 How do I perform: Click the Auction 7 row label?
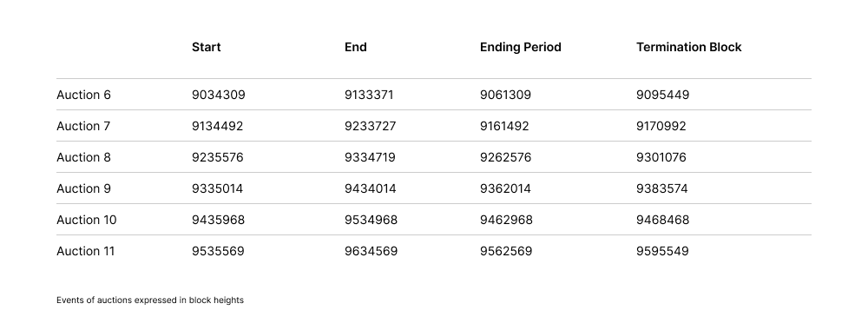[x=83, y=126]
